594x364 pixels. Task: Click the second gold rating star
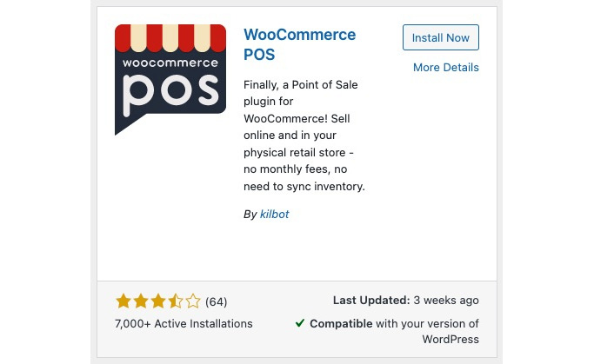click(141, 301)
